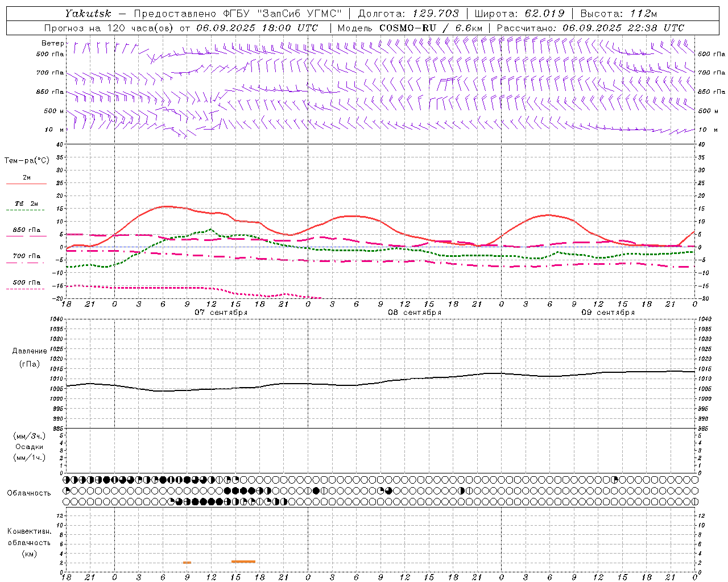Viewport: 728px width, 582px height.
Task: Click 'Рассчитано: 06.09.2025 22:38 UTC' text
Action: pyautogui.click(x=590, y=28)
